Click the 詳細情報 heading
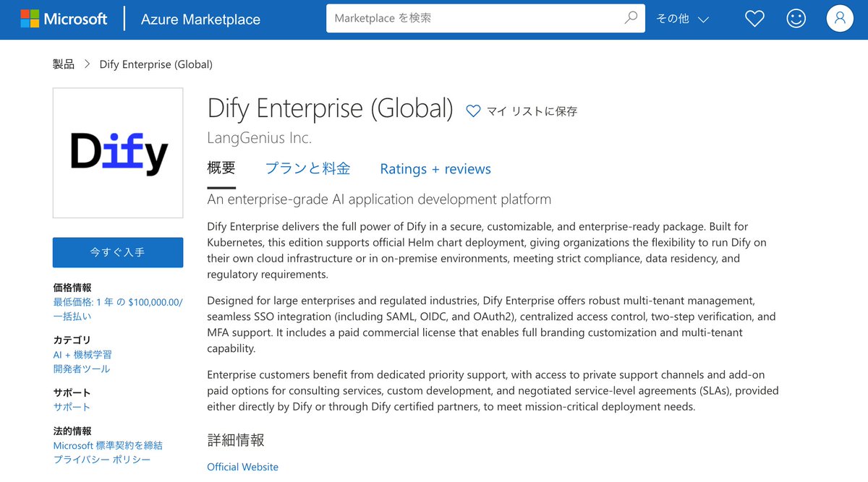868x482 pixels. (236, 440)
